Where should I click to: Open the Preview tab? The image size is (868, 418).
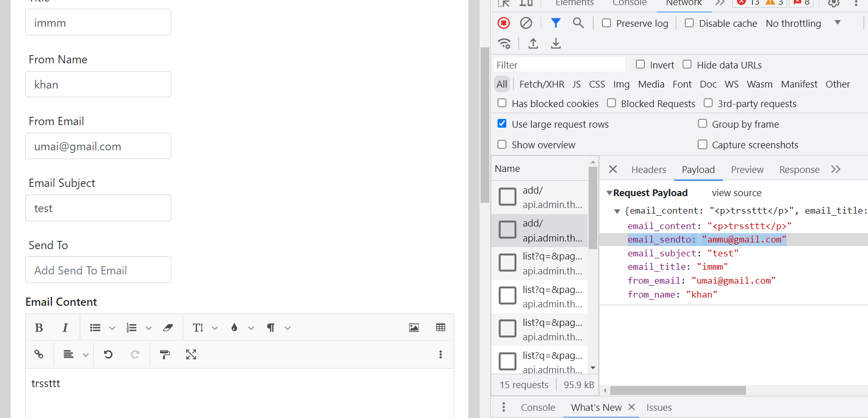click(x=747, y=169)
